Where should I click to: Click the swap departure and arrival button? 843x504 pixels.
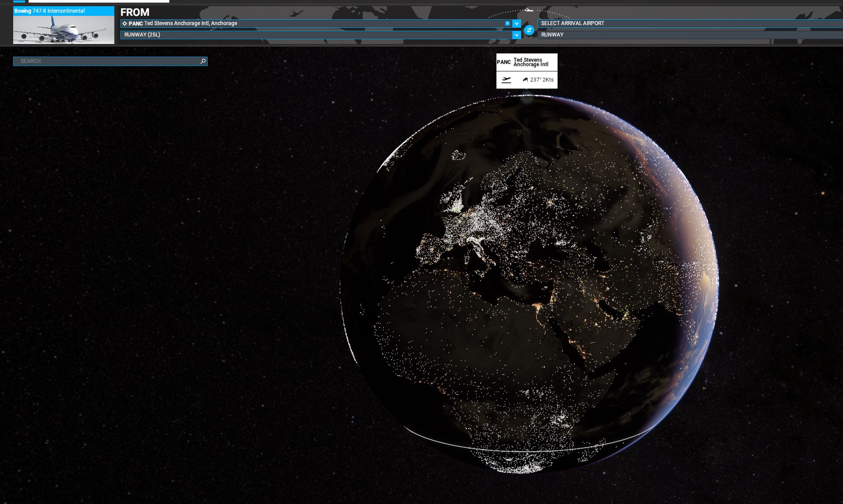(529, 30)
